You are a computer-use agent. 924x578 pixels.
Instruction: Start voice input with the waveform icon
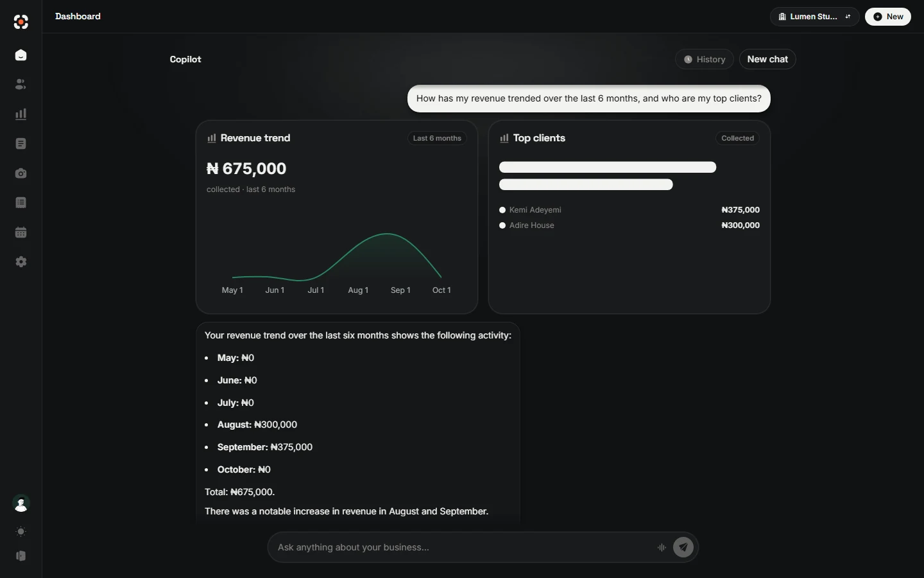tap(662, 547)
